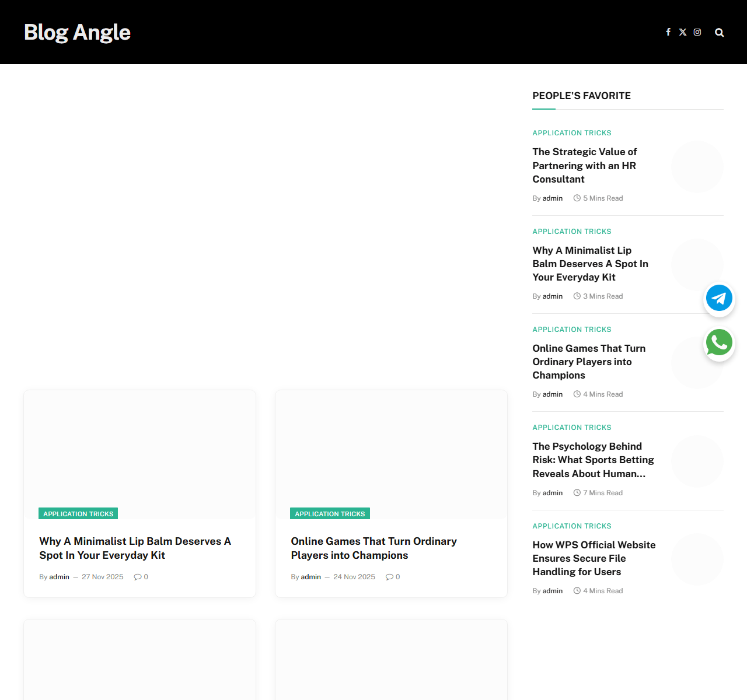Image resolution: width=747 pixels, height=700 pixels.
Task: Open 'The Strategic Value of Partnering' sidebar article
Action: [584, 166]
